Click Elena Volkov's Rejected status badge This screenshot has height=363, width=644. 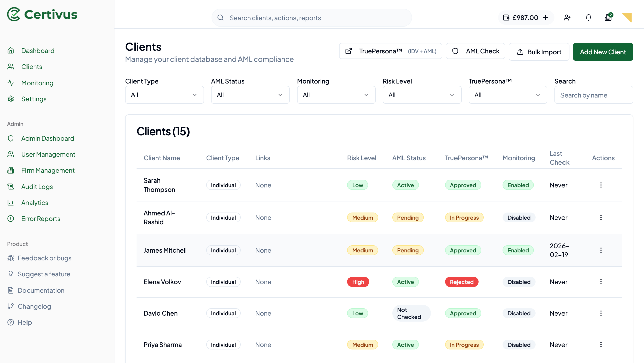point(462,282)
